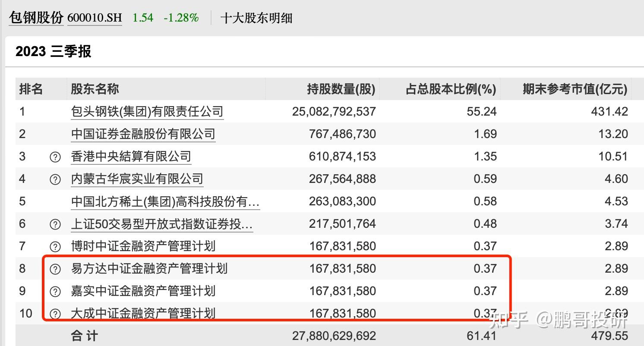644x346 pixels.
Task: Sort by the 占总股本比例(%) header
Action: click(x=450, y=89)
